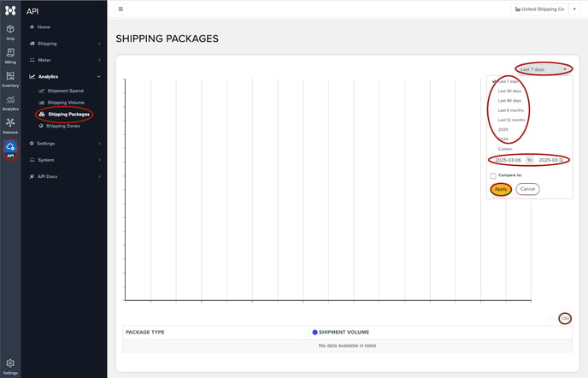Click the Apply button
Image resolution: width=588 pixels, height=378 pixels.
click(x=501, y=189)
